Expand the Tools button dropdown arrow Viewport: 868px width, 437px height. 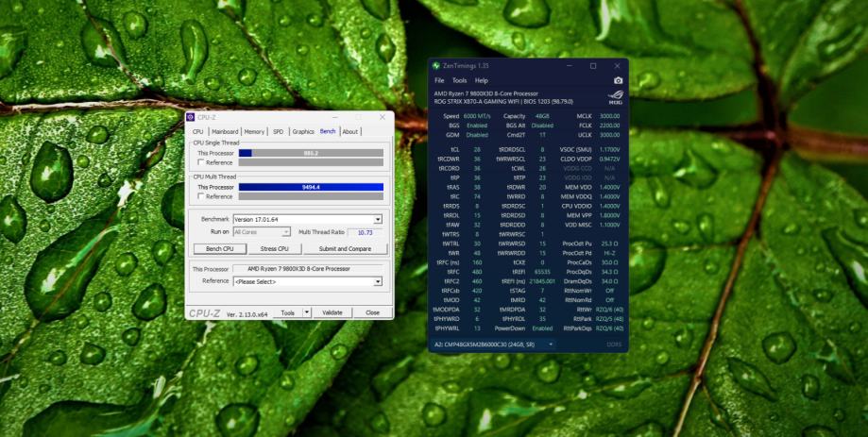click(x=307, y=312)
